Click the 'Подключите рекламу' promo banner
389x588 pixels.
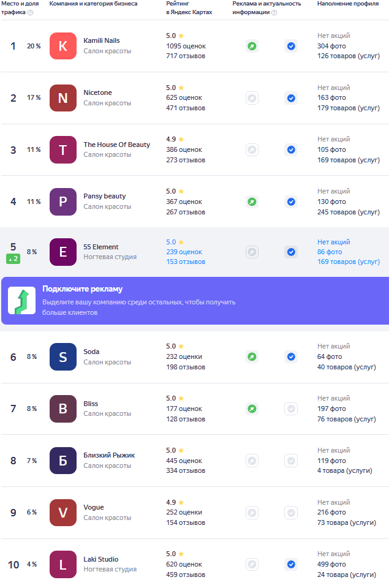click(194, 300)
